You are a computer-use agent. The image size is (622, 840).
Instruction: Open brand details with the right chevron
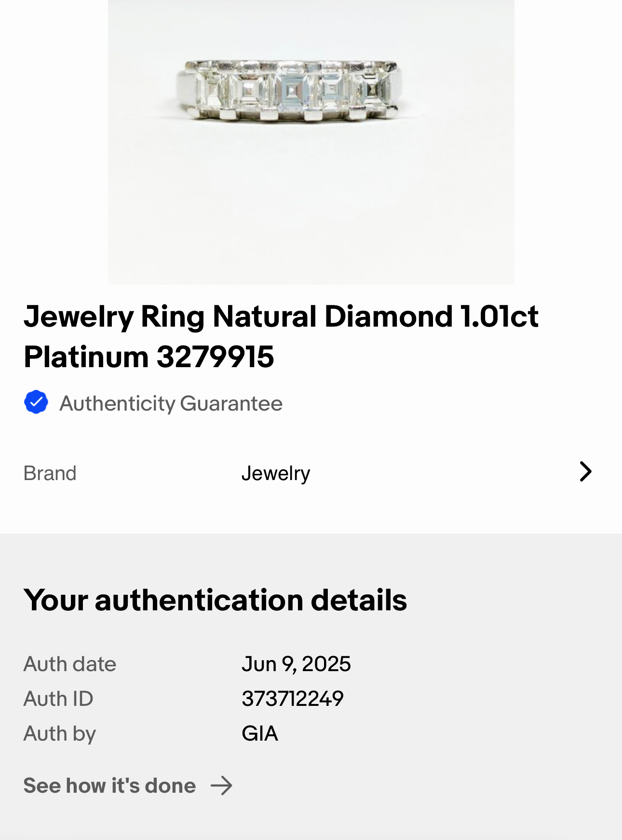click(x=585, y=472)
